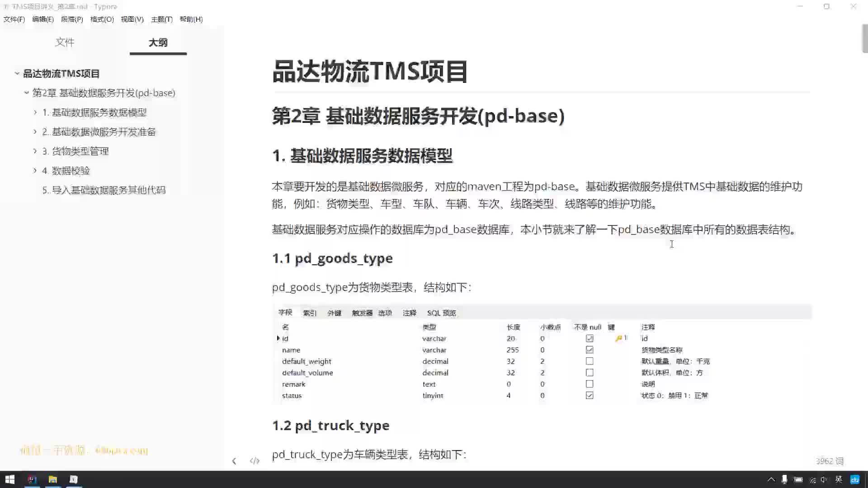
Task: Click the default_weight field name cell
Action: coord(307,361)
